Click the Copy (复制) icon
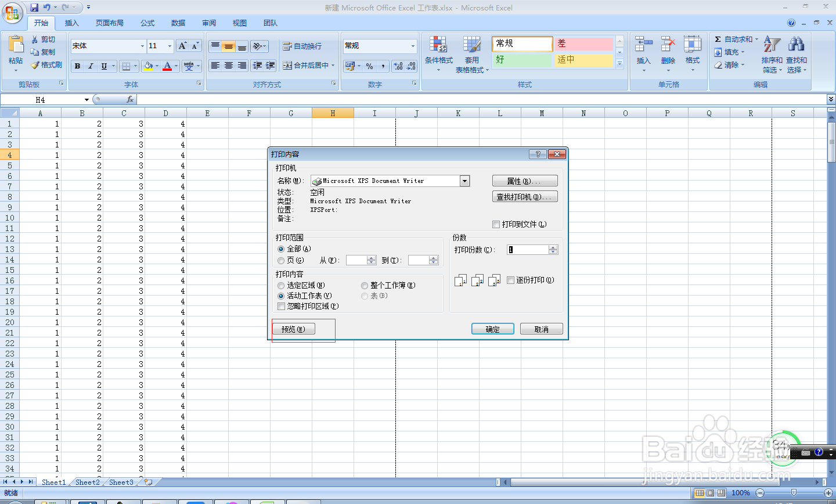Viewport: 836px width, 504px height. [x=35, y=52]
